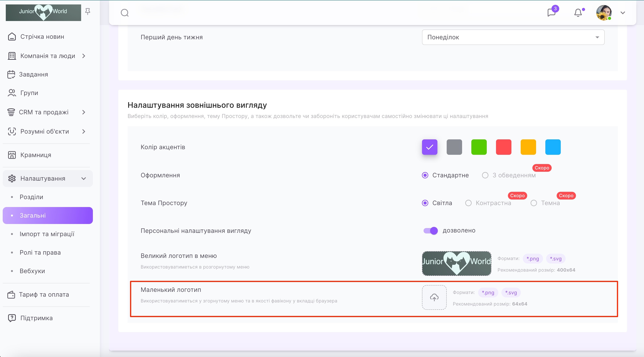Click the search magnifier icon
Screen dimensions: 644x357
coord(124,13)
